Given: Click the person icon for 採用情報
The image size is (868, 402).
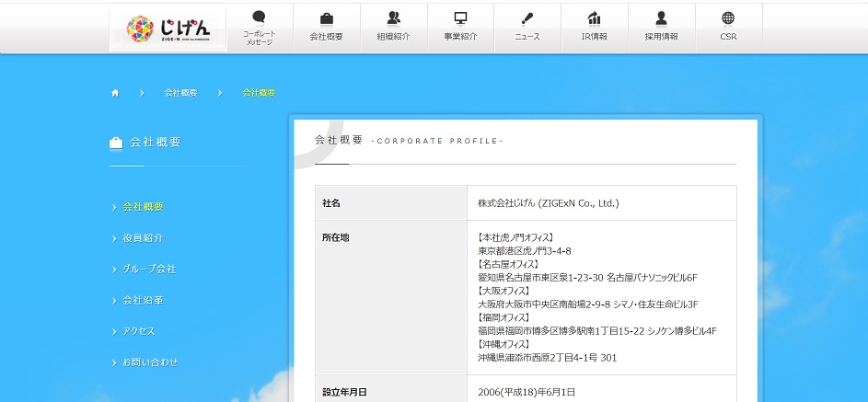Looking at the screenshot, I should pyautogui.click(x=661, y=17).
